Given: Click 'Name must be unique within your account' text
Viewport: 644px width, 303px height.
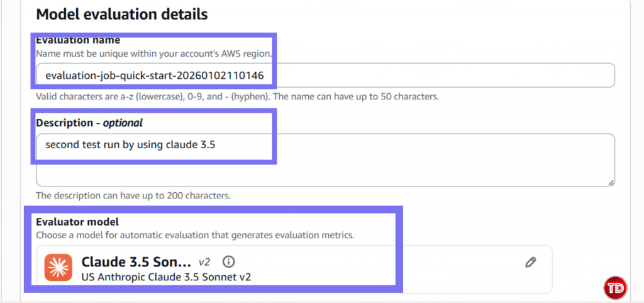Looking at the screenshot, I should 153,54.
